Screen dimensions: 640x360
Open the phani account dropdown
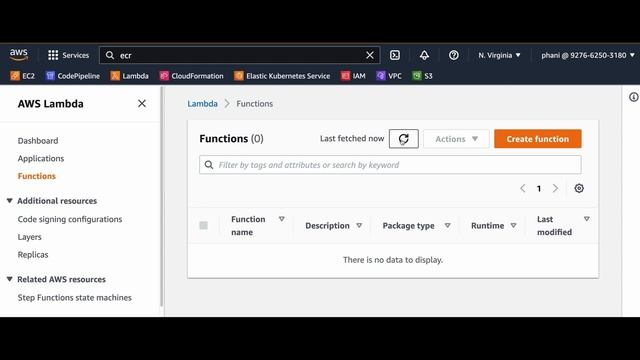(588, 55)
